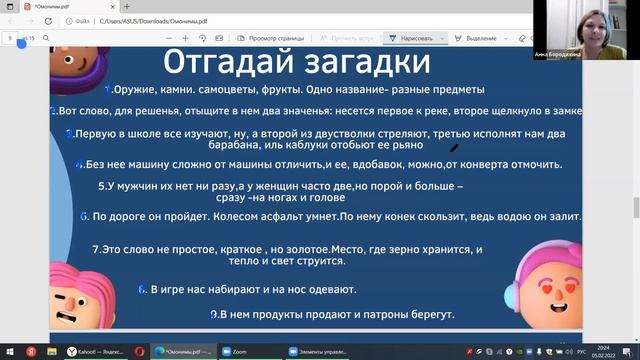This screenshot has width=640, height=360.
Task: Click the microphone tray icon
Action: (x=539, y=351)
